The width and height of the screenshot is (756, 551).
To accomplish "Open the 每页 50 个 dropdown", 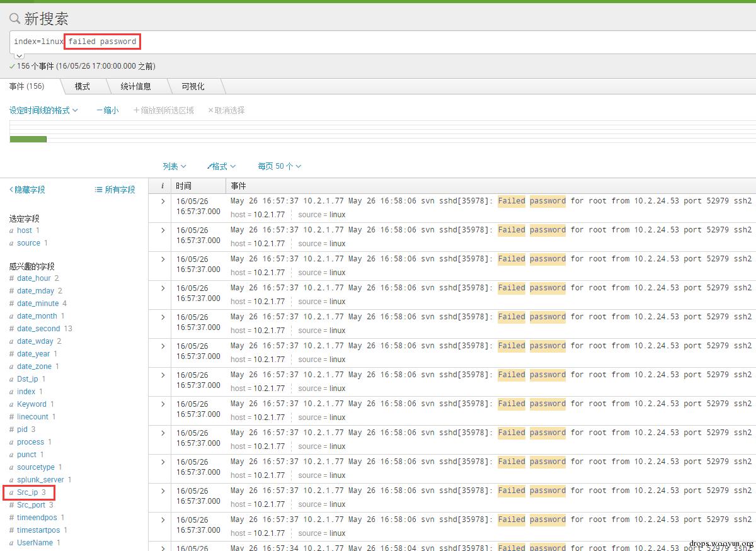I will pyautogui.click(x=279, y=166).
